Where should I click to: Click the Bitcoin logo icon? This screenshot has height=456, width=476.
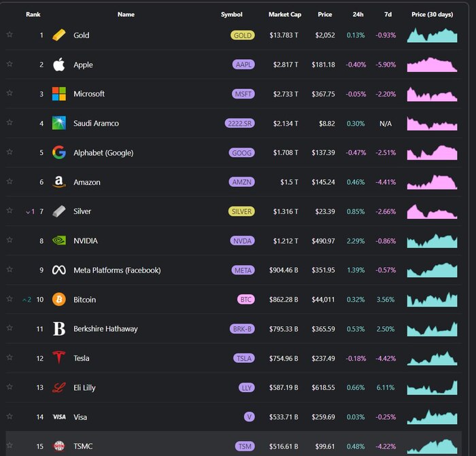tap(59, 300)
